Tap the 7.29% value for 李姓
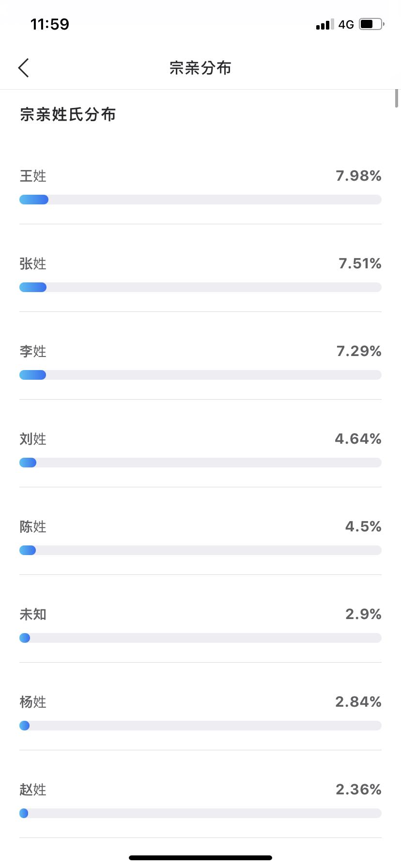The height and width of the screenshot is (868, 401). click(359, 351)
